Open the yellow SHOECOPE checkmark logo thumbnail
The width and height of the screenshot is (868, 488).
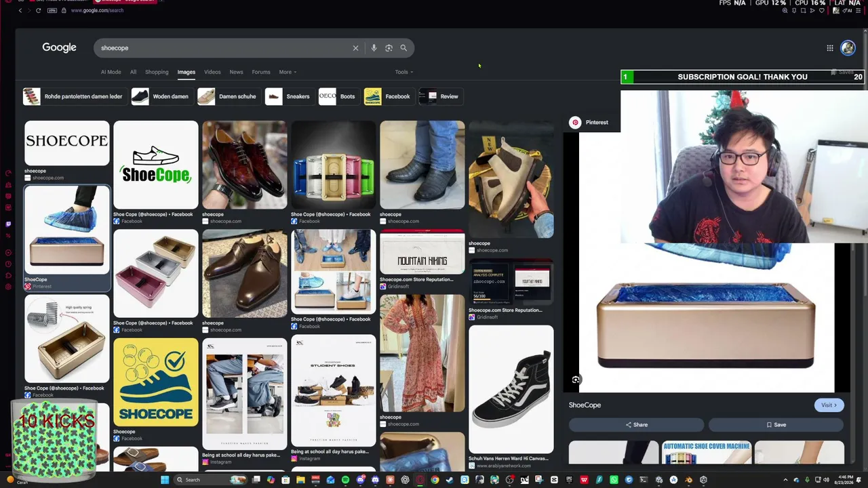[155, 382]
